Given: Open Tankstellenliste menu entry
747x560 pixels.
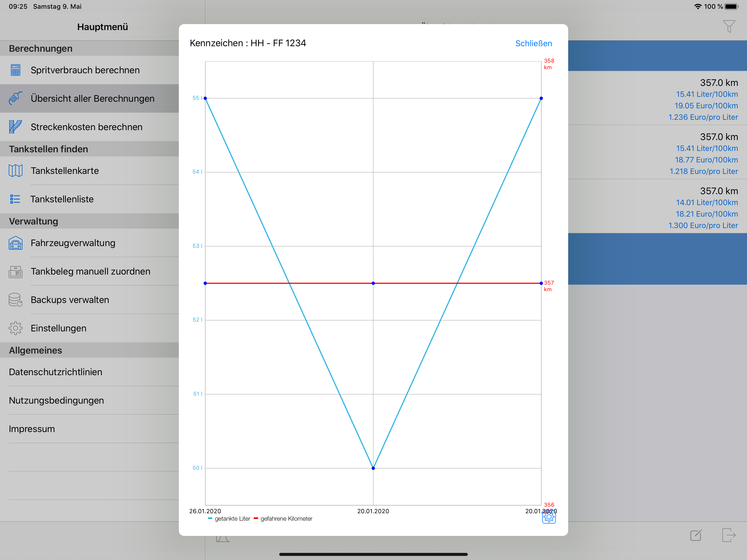Looking at the screenshot, I should pyautogui.click(x=89, y=199).
